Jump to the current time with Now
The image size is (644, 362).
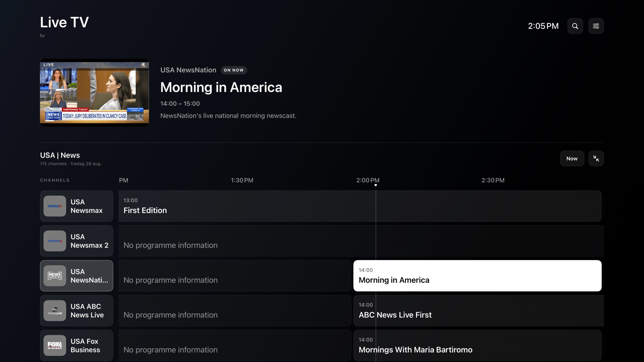coord(572,159)
